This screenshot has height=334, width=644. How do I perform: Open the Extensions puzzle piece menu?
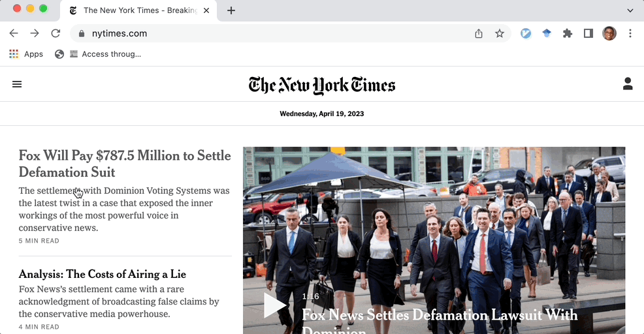click(x=568, y=34)
